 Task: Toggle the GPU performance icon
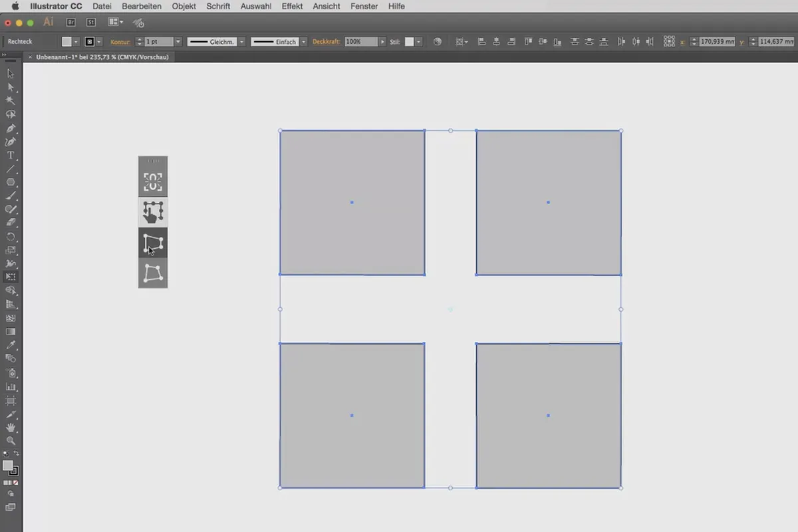[x=138, y=22]
